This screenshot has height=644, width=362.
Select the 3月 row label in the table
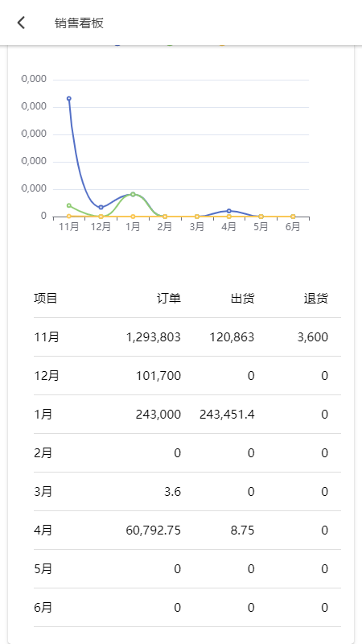(x=43, y=492)
